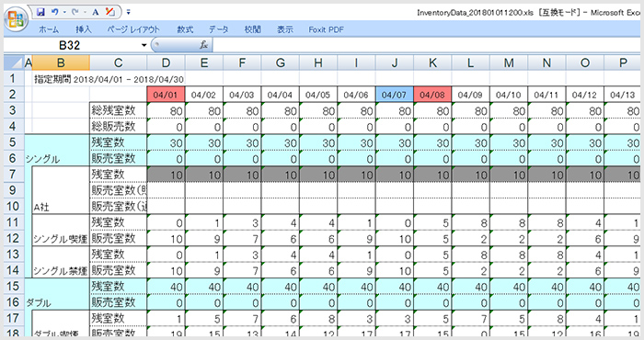Select row 7 header
The height and width of the screenshot is (340, 644).
click(13, 174)
